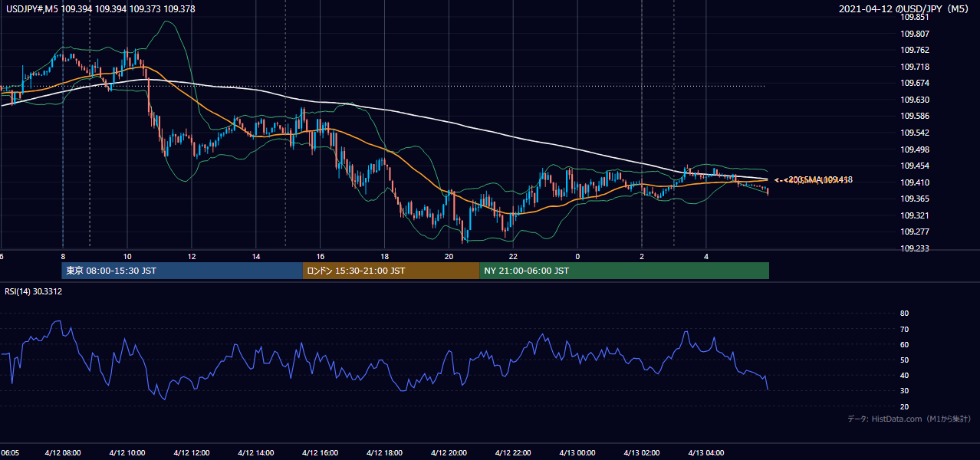The image size is (980, 460).
Task: Click price axis label 109.321
Action: 915,215
